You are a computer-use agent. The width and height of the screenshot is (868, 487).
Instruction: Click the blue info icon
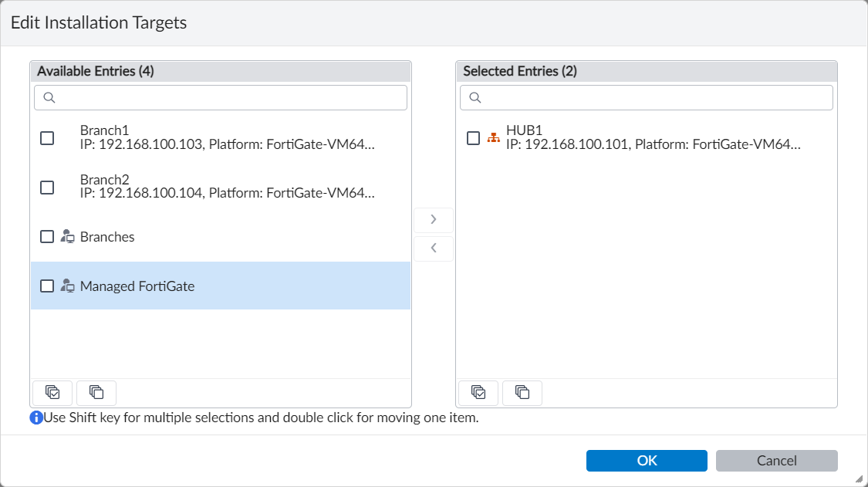(35, 418)
